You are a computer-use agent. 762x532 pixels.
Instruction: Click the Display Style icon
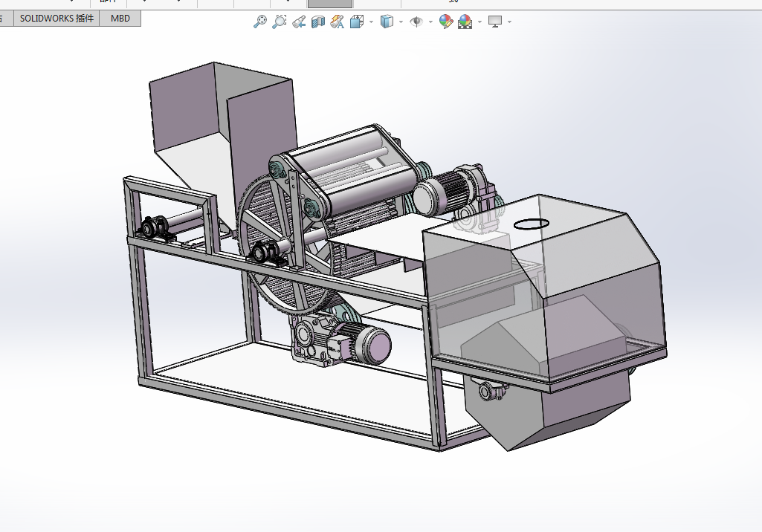click(x=387, y=22)
